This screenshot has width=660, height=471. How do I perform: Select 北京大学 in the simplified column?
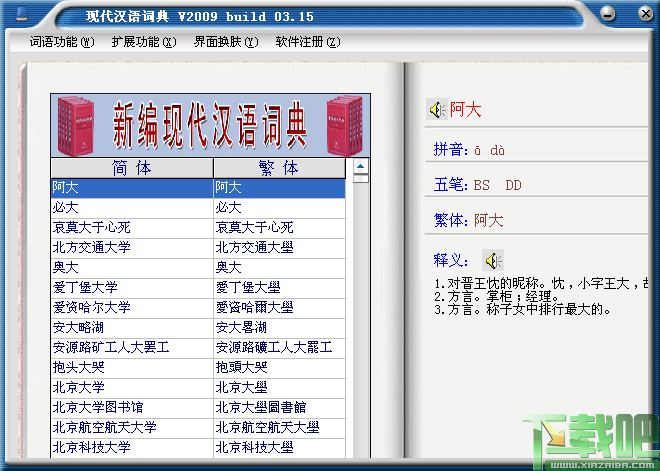click(x=132, y=388)
